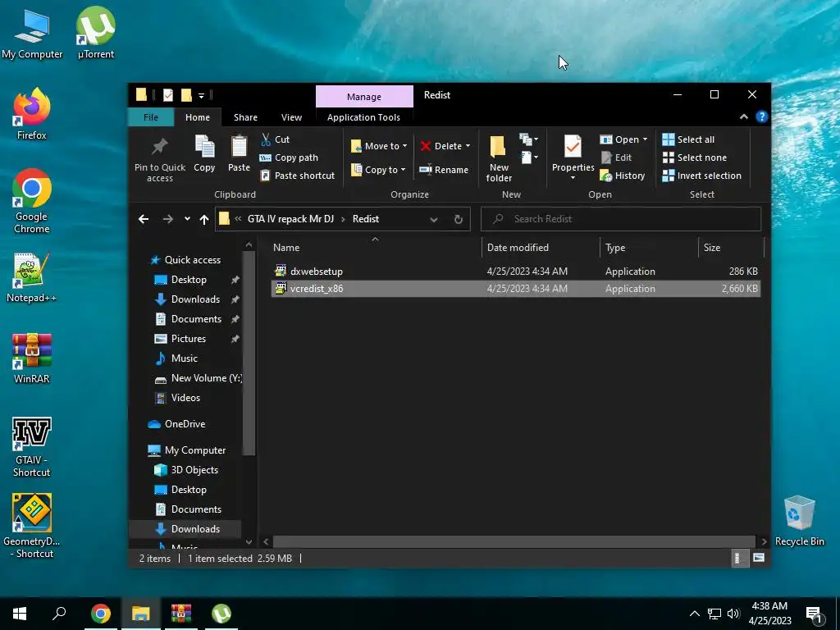Click the Search Redist field
Image resolution: width=840 pixels, height=630 pixels.
[x=621, y=219]
